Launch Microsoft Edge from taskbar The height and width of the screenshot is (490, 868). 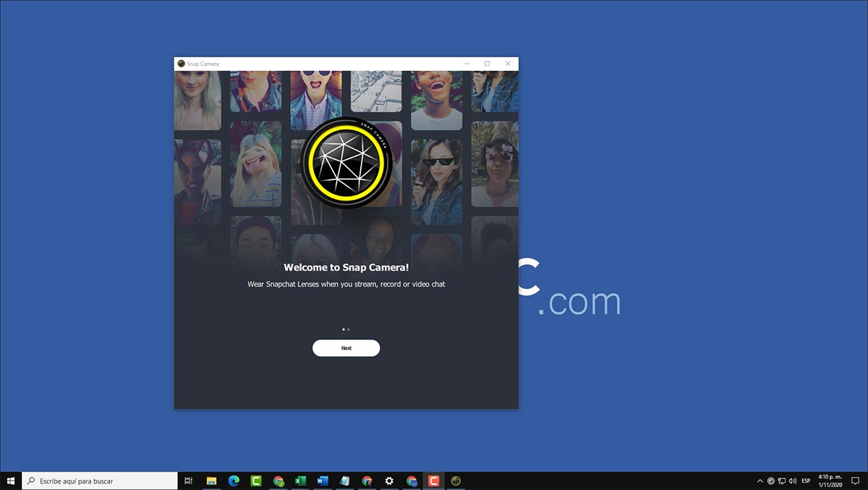pyautogui.click(x=234, y=481)
